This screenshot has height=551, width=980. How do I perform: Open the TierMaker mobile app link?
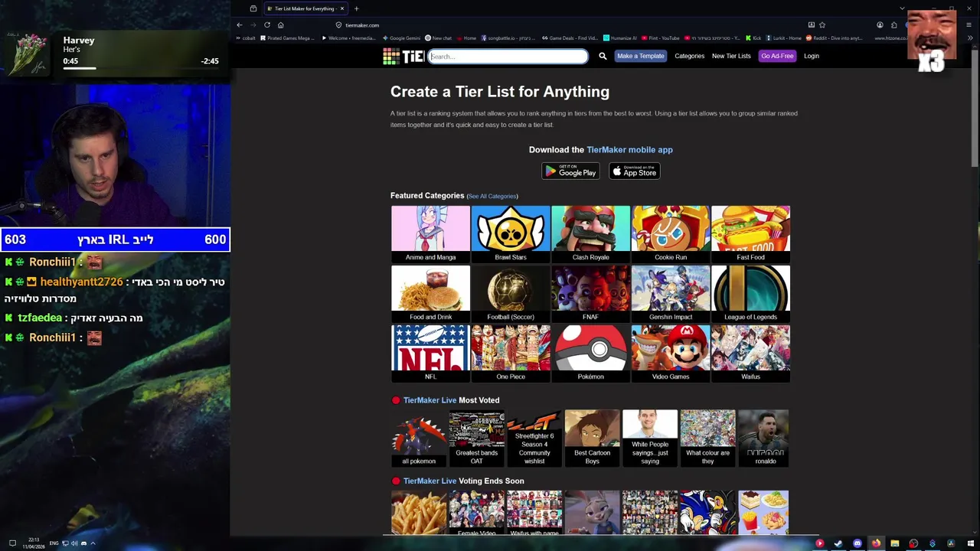[629, 150]
